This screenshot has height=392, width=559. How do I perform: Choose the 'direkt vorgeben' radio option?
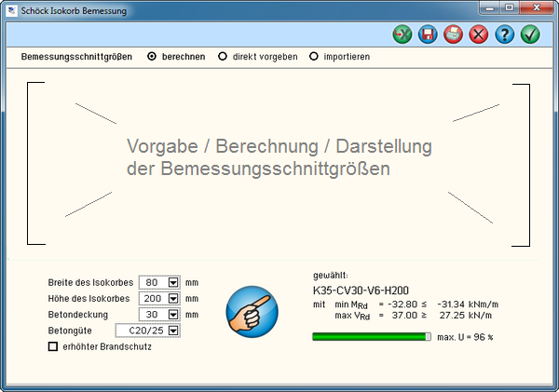point(223,57)
